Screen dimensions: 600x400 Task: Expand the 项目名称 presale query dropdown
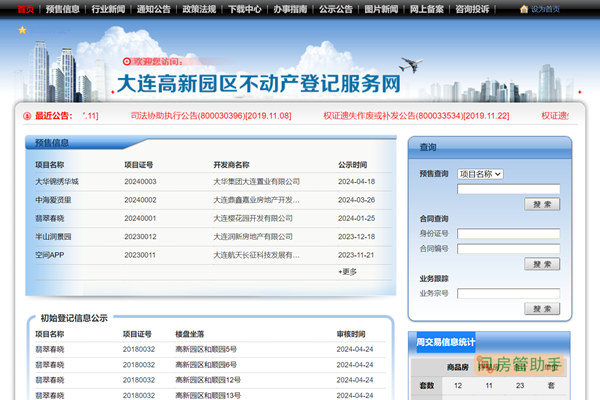click(x=480, y=174)
